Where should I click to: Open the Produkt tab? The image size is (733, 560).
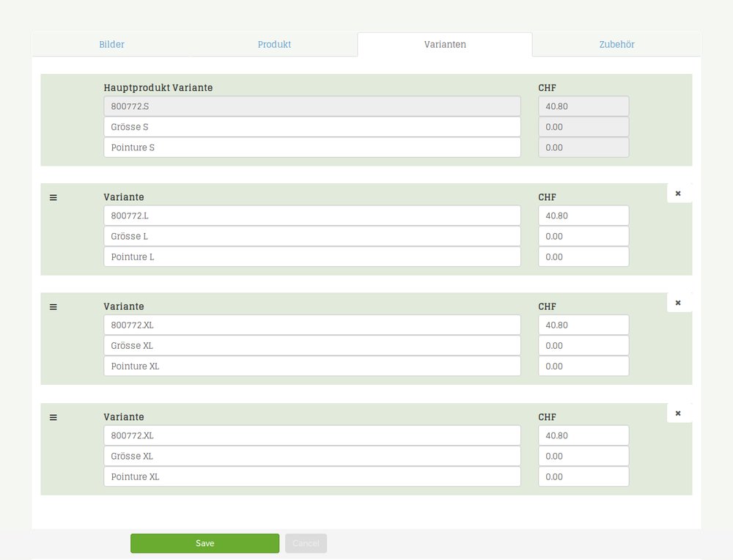pyautogui.click(x=274, y=45)
